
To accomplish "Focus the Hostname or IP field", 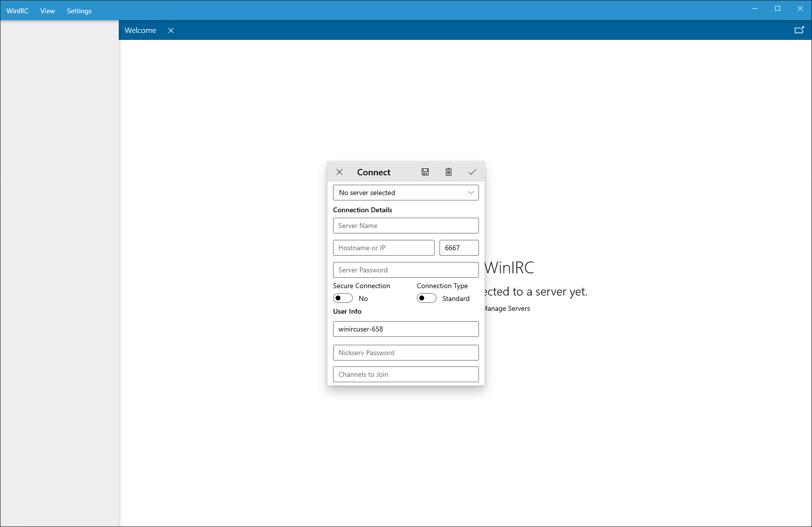I will pos(384,248).
